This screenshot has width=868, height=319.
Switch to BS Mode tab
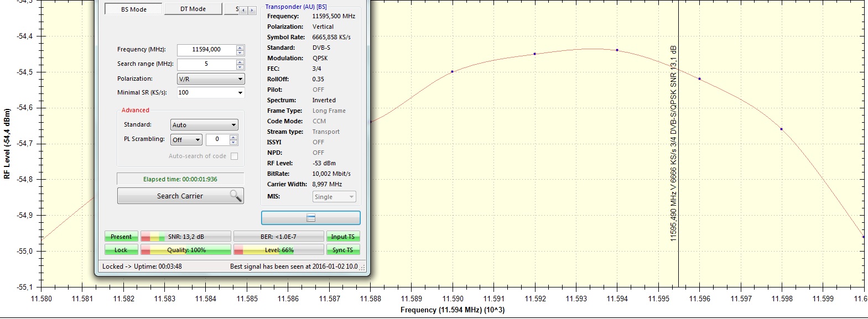(134, 9)
